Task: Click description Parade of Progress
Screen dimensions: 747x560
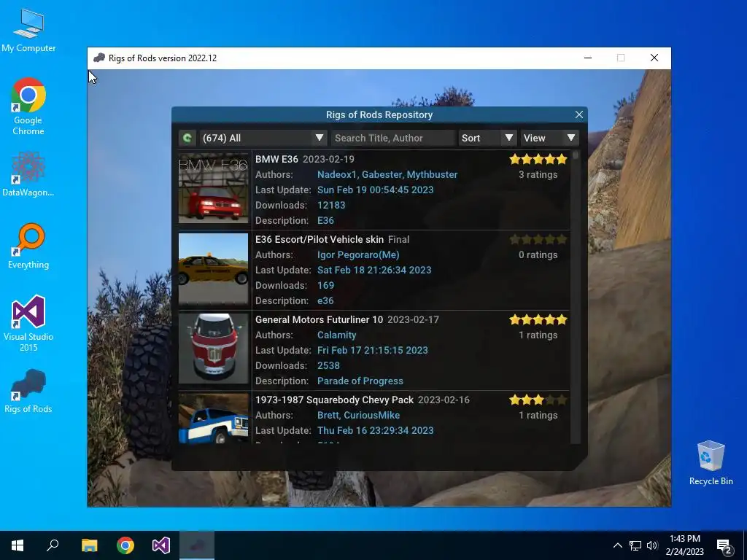Action: [x=360, y=381]
